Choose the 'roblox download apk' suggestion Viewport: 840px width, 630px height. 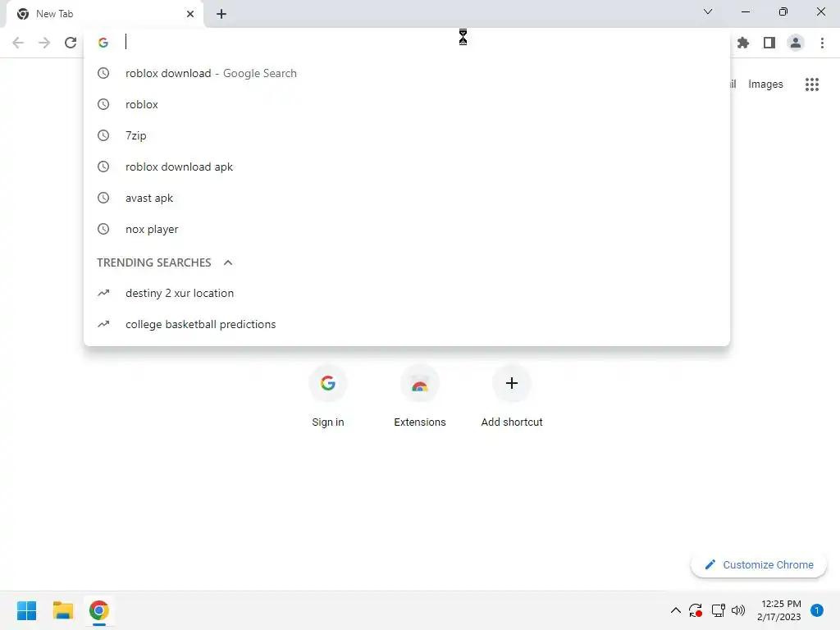tap(407, 167)
